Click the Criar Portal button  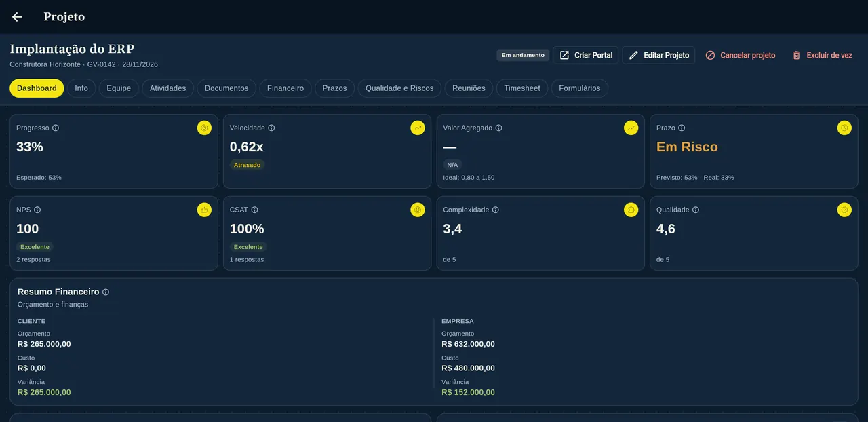(586, 55)
